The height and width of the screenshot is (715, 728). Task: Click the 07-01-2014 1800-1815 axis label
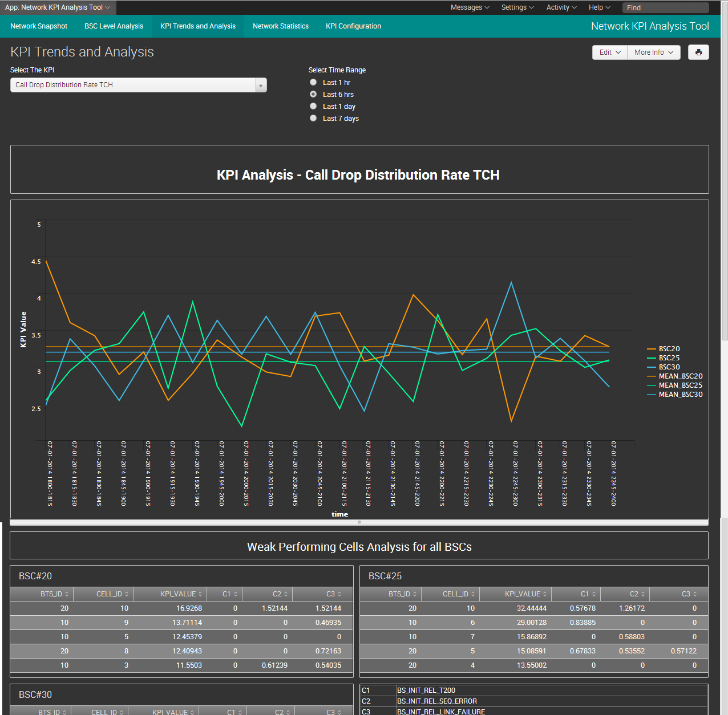click(50, 473)
